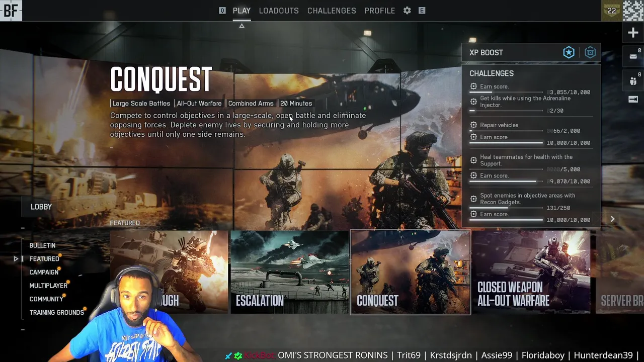Click the Spot enemies 131/250 progress bar

pyautogui.click(x=506, y=208)
